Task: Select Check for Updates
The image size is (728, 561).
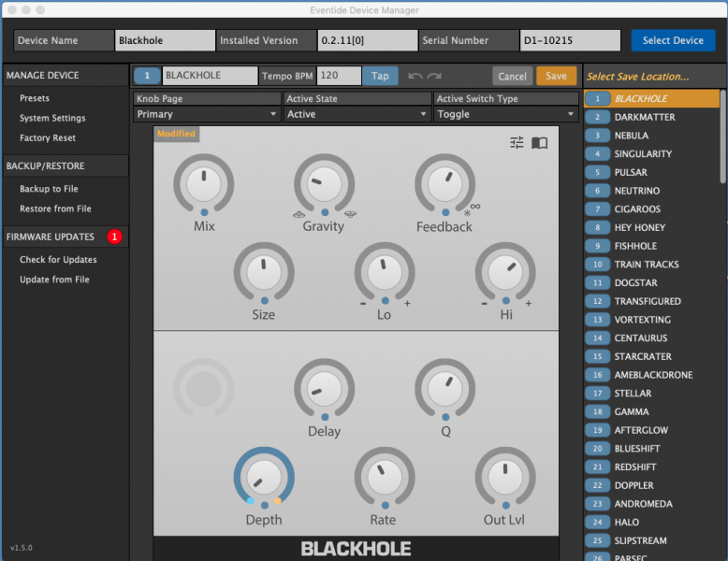Action: (x=58, y=260)
